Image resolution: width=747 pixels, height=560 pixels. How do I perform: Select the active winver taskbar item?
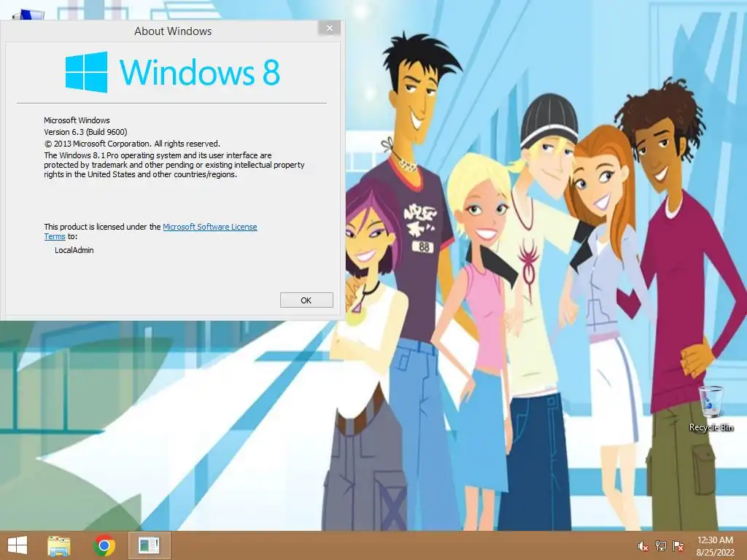click(149, 545)
